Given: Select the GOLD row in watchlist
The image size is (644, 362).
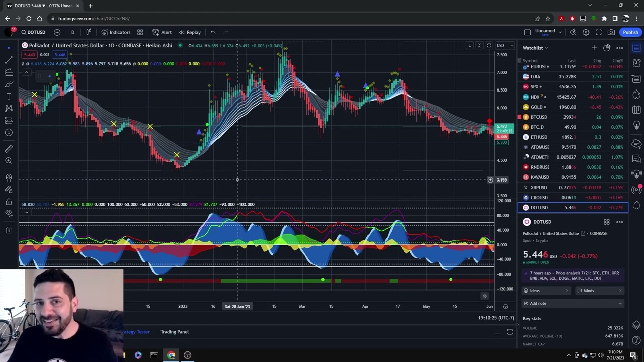Looking at the screenshot, I should point(573,107).
